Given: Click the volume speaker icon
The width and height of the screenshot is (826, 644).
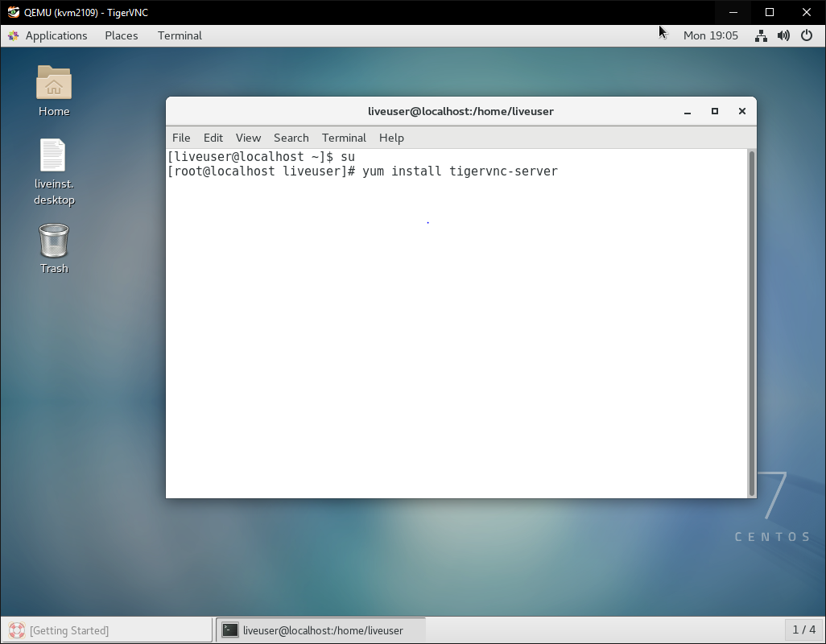Looking at the screenshot, I should (783, 35).
